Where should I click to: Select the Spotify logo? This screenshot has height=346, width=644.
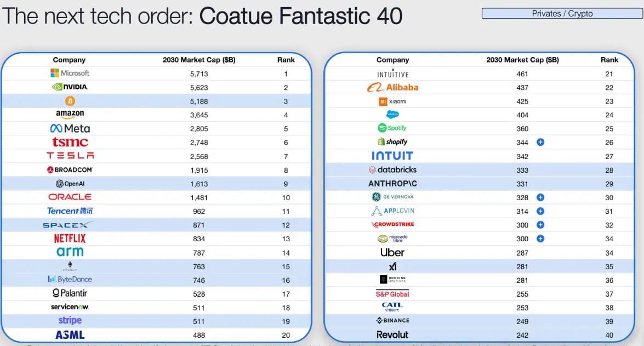(x=392, y=128)
